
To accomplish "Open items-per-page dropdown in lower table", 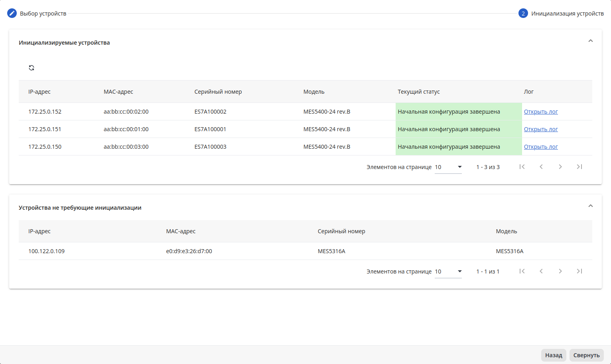I will [448, 272].
